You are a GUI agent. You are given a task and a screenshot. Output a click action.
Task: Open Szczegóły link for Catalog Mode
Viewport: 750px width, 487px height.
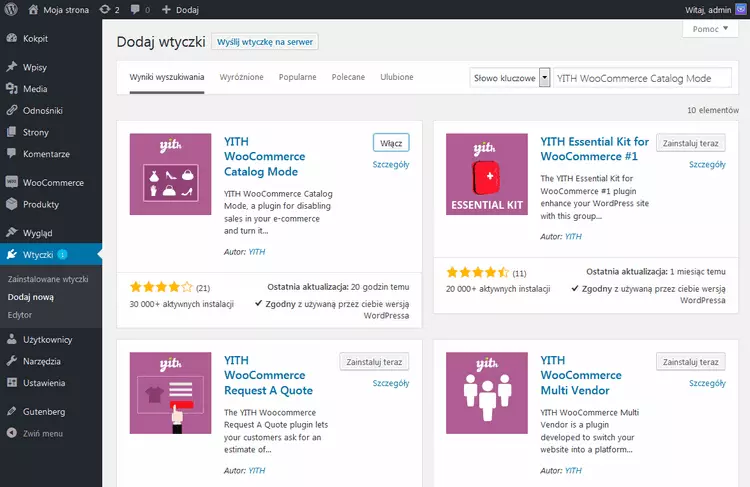pos(391,165)
